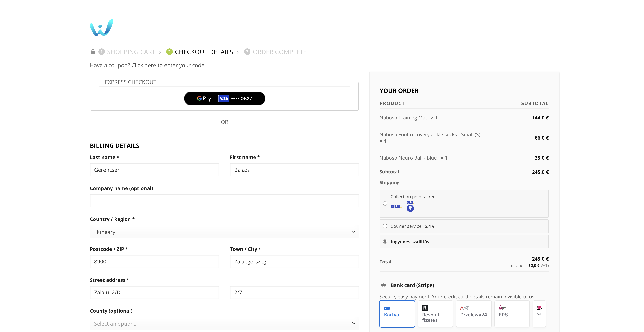Click the 35,0 € price
Viewport: 644px width, 332px height.
pyautogui.click(x=542, y=158)
